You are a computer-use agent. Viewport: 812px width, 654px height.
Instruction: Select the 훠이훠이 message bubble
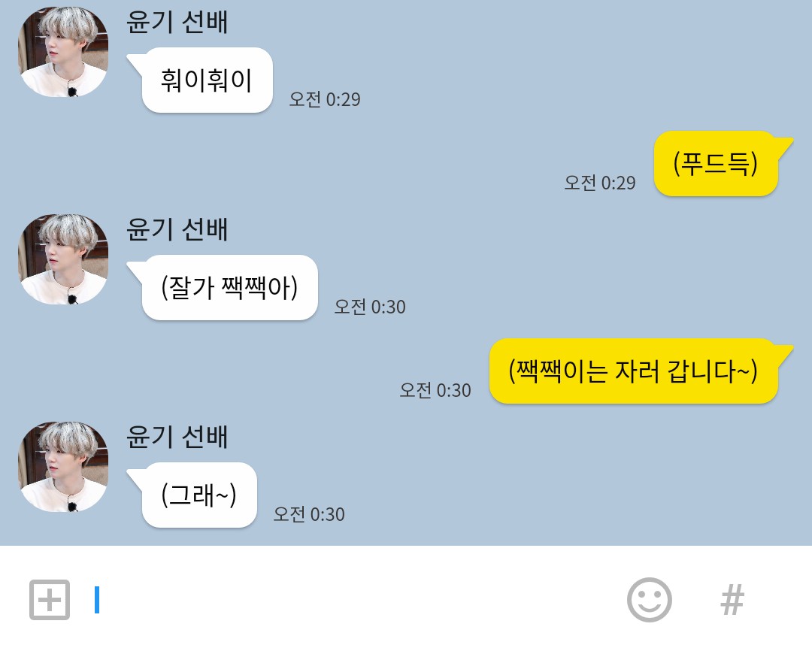pyautogui.click(x=206, y=80)
